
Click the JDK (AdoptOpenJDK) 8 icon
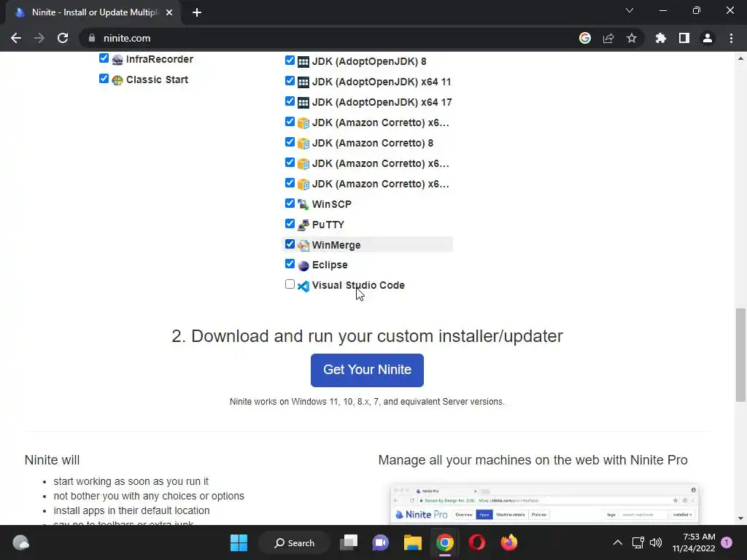303,62
